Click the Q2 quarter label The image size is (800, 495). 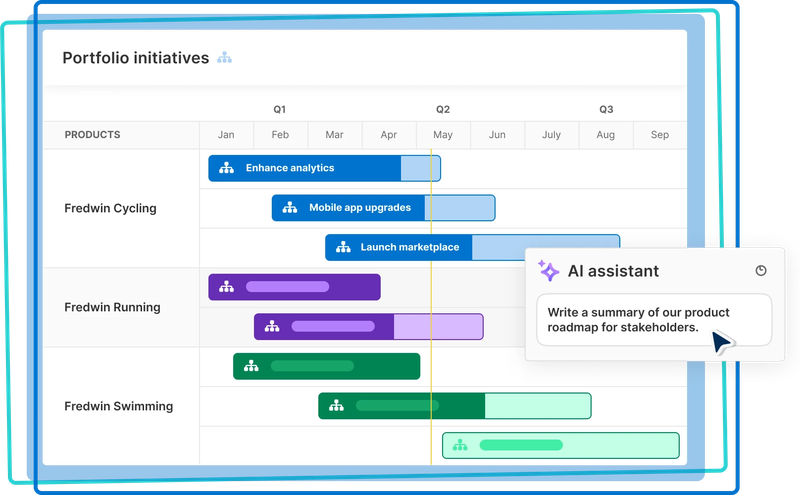(x=443, y=109)
